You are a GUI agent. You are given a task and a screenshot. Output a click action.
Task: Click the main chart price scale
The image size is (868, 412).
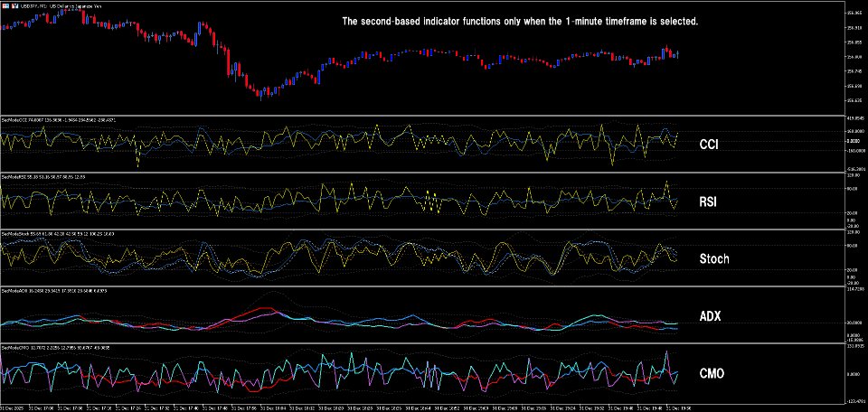[x=856, y=58]
